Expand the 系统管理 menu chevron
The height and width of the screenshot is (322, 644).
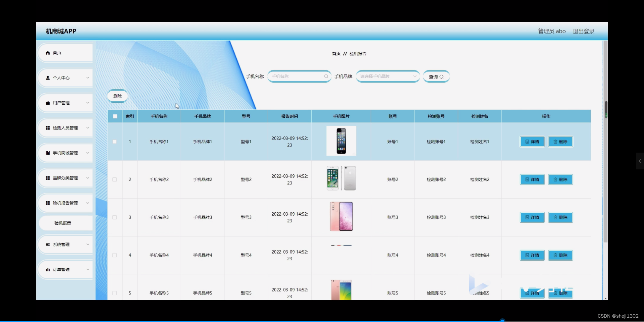pyautogui.click(x=88, y=244)
